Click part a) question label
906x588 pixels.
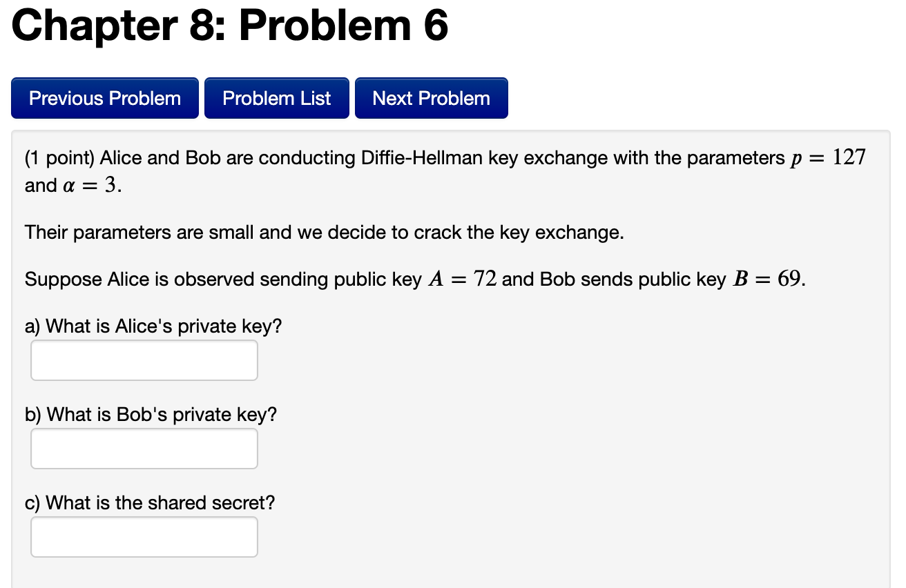pos(152,326)
